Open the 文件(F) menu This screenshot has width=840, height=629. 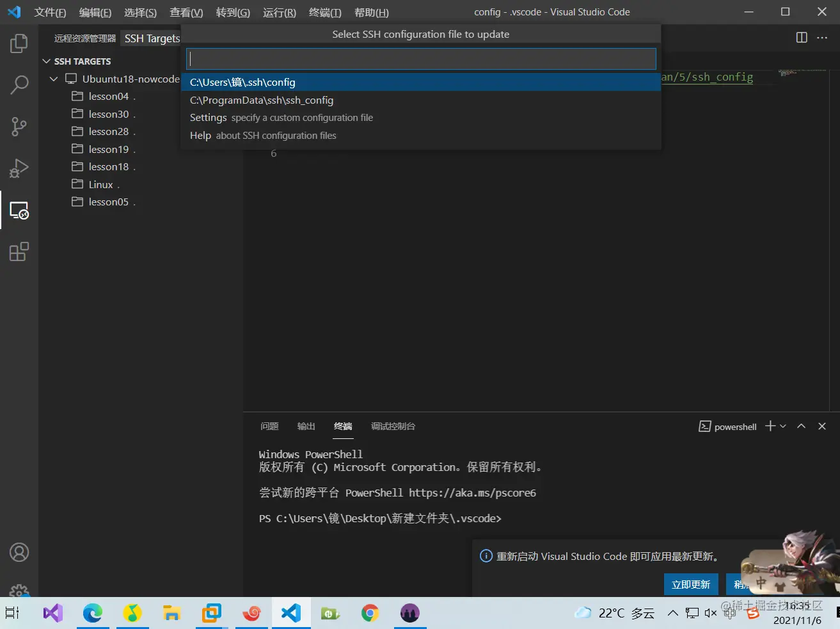(x=51, y=12)
